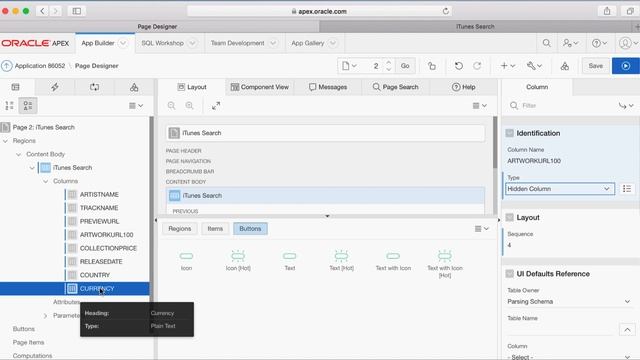Viewport: 640px width, 360px height.
Task: Open Shared Components icon in toolbar
Action: [x=564, y=66]
